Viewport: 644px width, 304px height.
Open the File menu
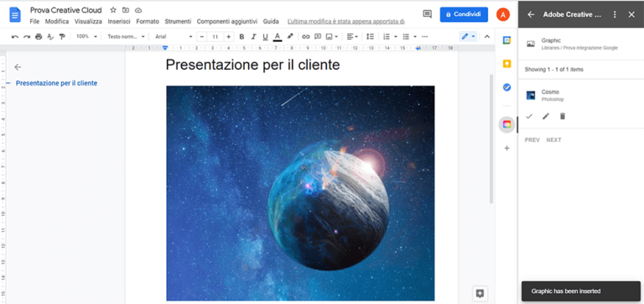(x=34, y=21)
